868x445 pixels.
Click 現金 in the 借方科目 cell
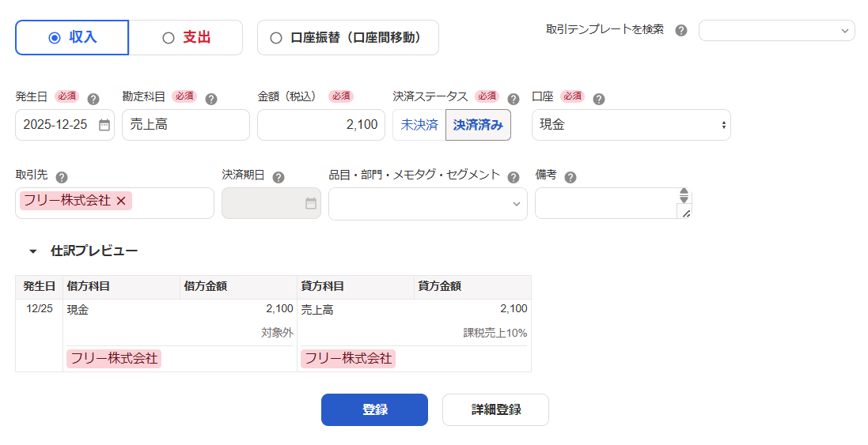pos(78,310)
